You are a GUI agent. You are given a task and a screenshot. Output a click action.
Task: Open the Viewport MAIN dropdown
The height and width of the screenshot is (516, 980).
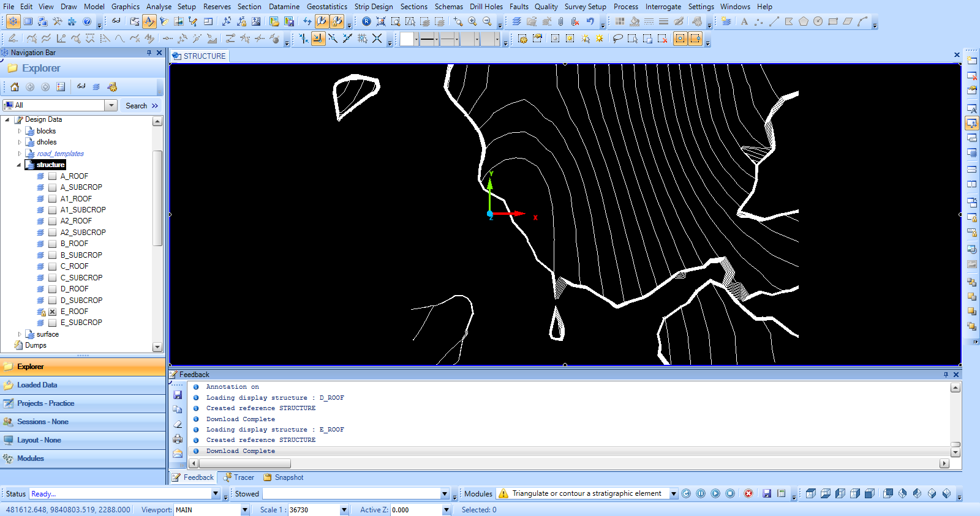coord(245,510)
